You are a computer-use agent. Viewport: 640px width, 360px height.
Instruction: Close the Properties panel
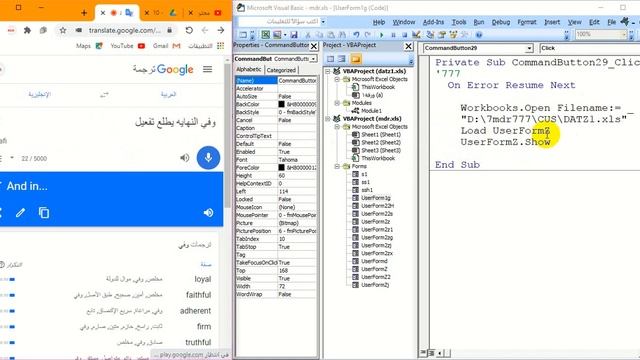313,46
